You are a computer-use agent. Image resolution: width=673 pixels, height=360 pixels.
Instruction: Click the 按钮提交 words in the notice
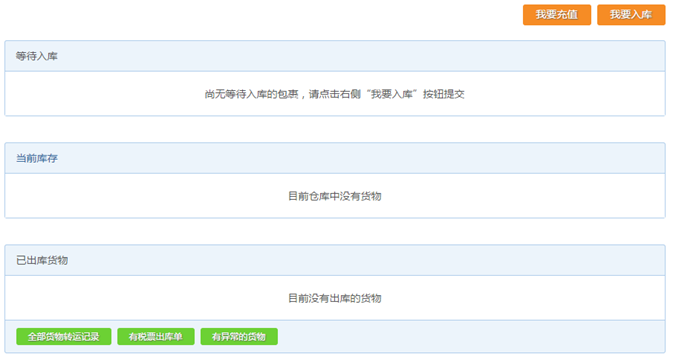point(444,94)
